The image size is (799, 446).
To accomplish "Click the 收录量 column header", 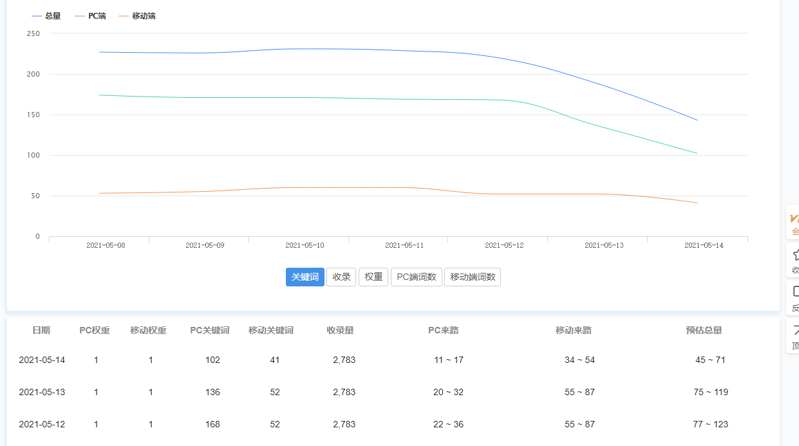I will [340, 330].
